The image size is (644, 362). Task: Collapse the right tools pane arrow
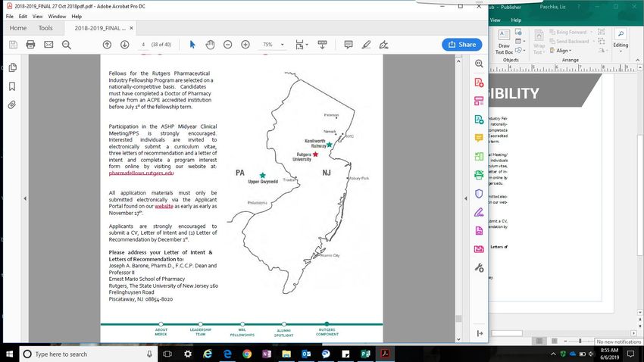(465, 198)
